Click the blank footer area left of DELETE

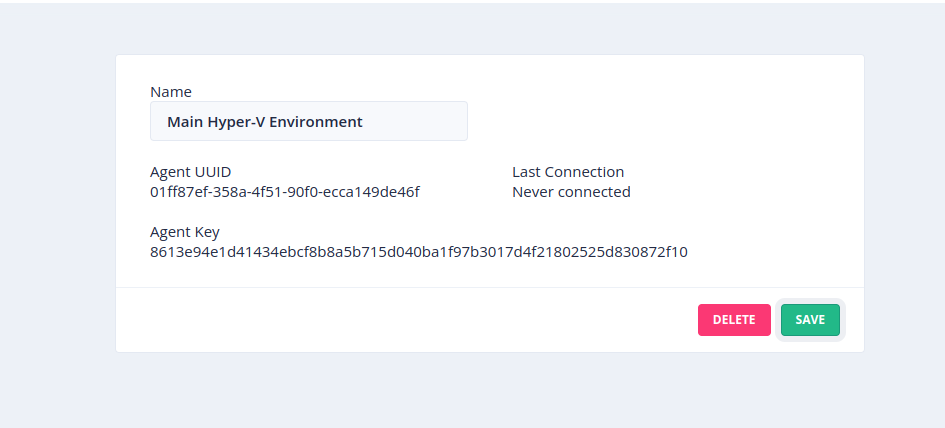(400, 320)
